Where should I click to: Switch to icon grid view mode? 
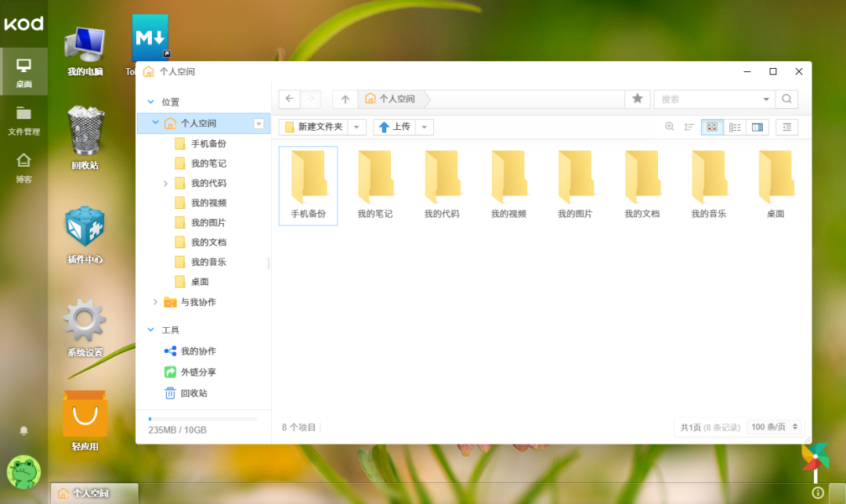pyautogui.click(x=712, y=127)
